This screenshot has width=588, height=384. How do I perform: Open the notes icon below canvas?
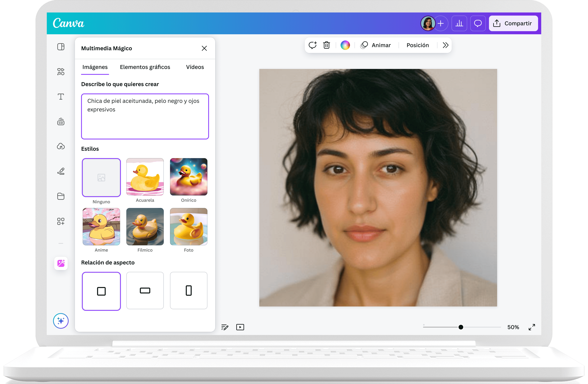(225, 327)
